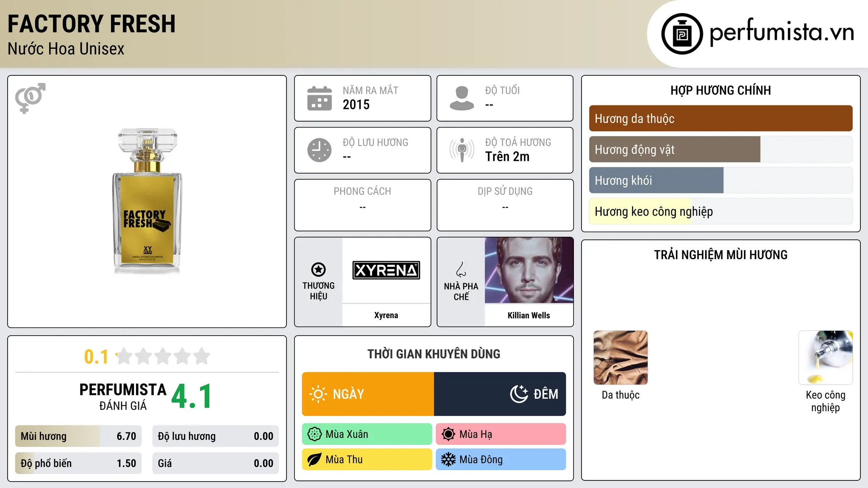The image size is (868, 488).
Task: Click the snowflake icon for Mùa Đông
Action: click(448, 460)
